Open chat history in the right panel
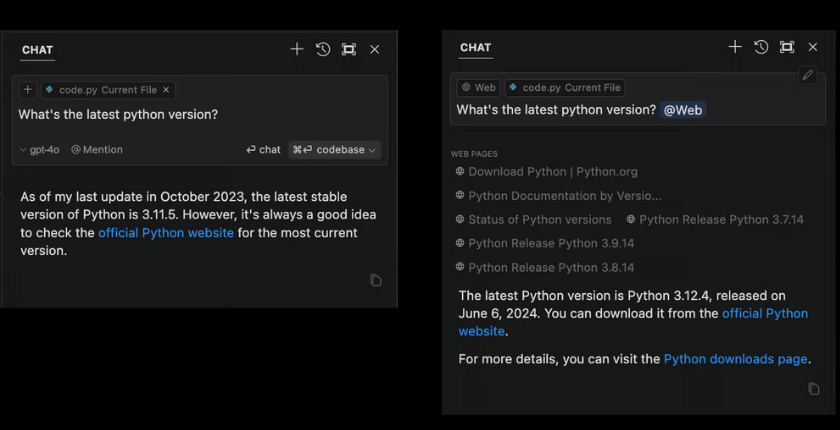This screenshot has width=840, height=430. [761, 47]
